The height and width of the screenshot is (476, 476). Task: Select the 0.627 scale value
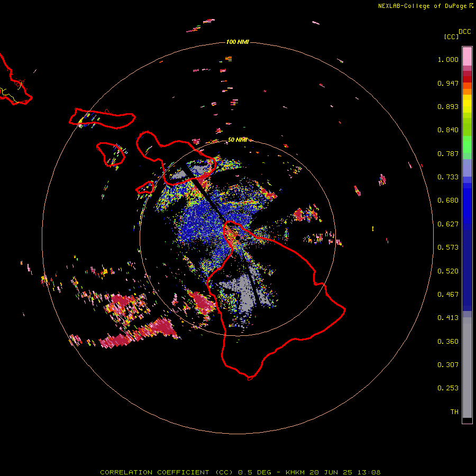click(448, 224)
